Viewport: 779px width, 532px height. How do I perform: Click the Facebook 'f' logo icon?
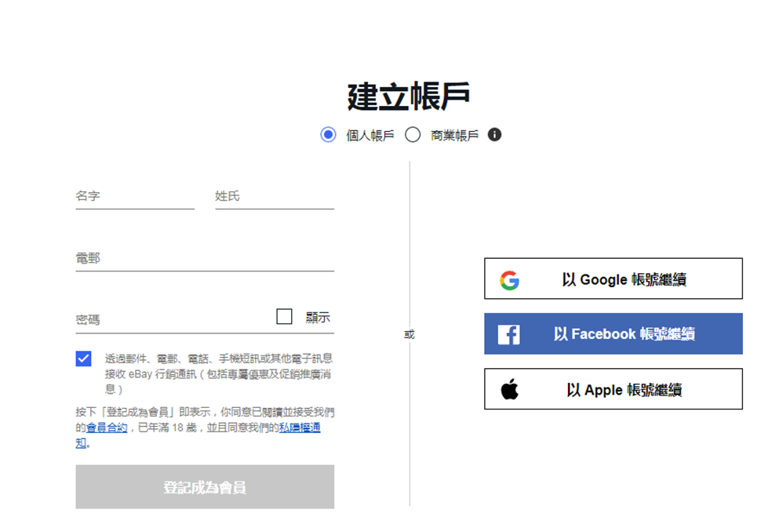click(x=508, y=334)
